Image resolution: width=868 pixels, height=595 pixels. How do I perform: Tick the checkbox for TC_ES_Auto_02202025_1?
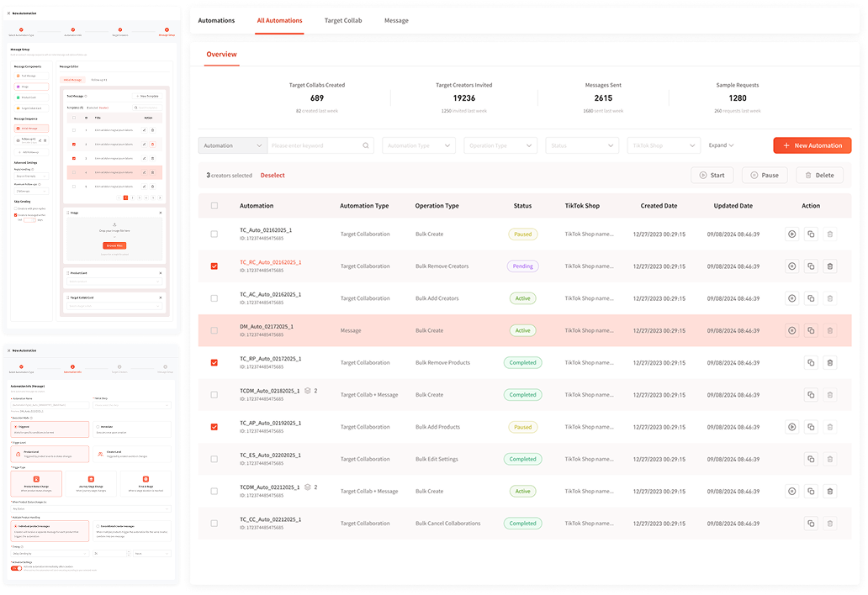[x=214, y=459]
